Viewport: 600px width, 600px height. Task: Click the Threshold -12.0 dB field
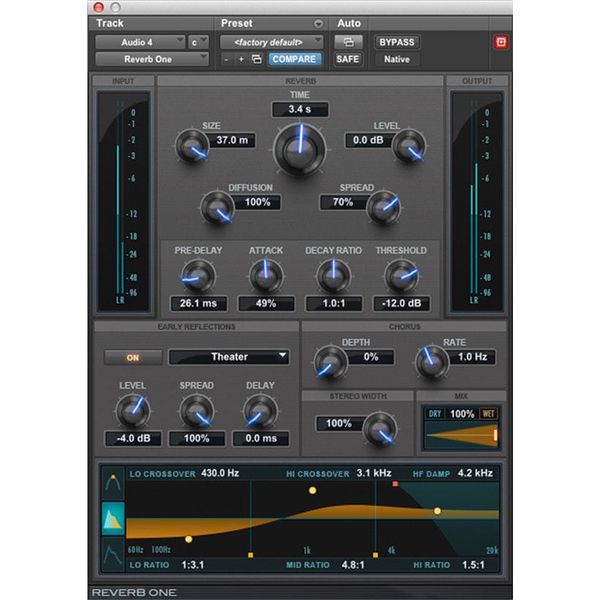(x=401, y=303)
